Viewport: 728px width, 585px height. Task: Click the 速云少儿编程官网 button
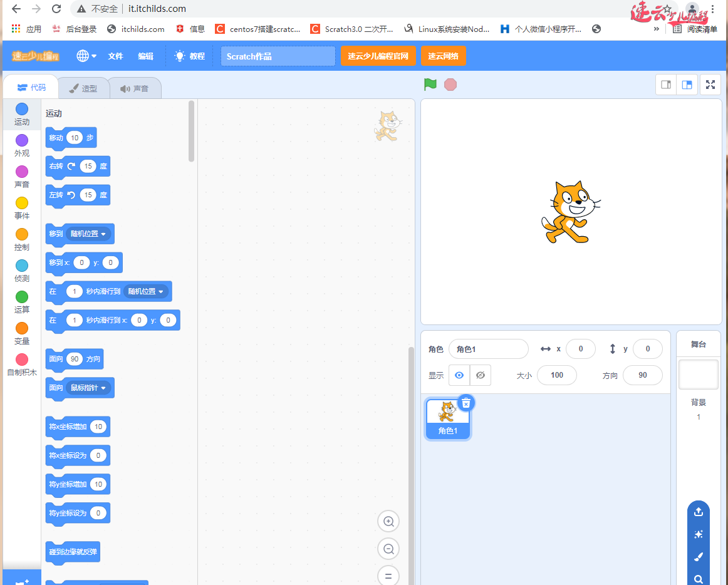[378, 56]
